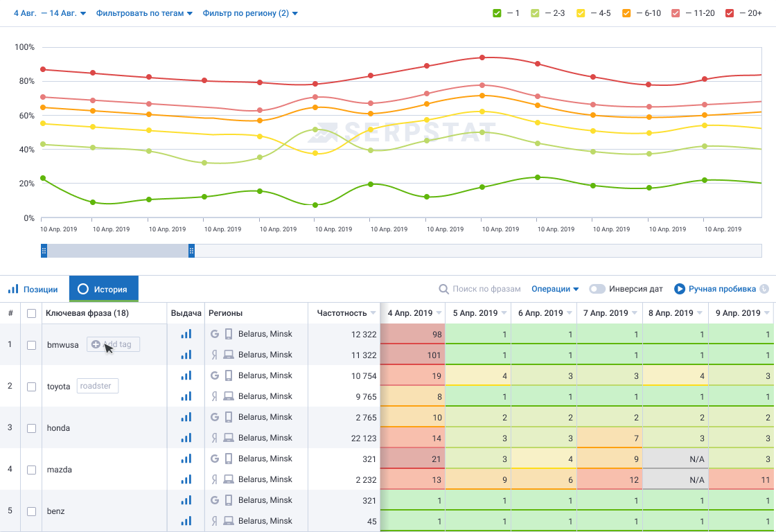Click the roadster tag on toyota
This screenshot has height=532, width=776.
[98, 386]
